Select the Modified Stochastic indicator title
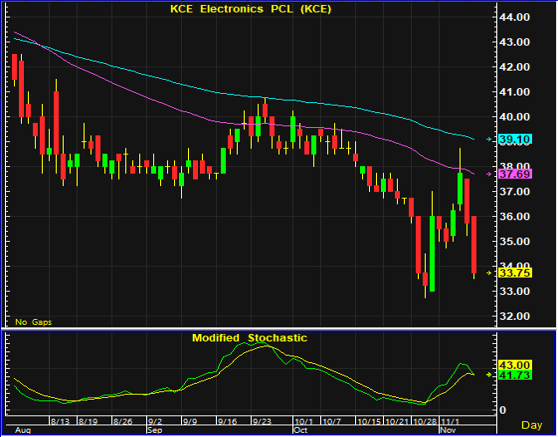The image size is (558, 437). pos(249,338)
